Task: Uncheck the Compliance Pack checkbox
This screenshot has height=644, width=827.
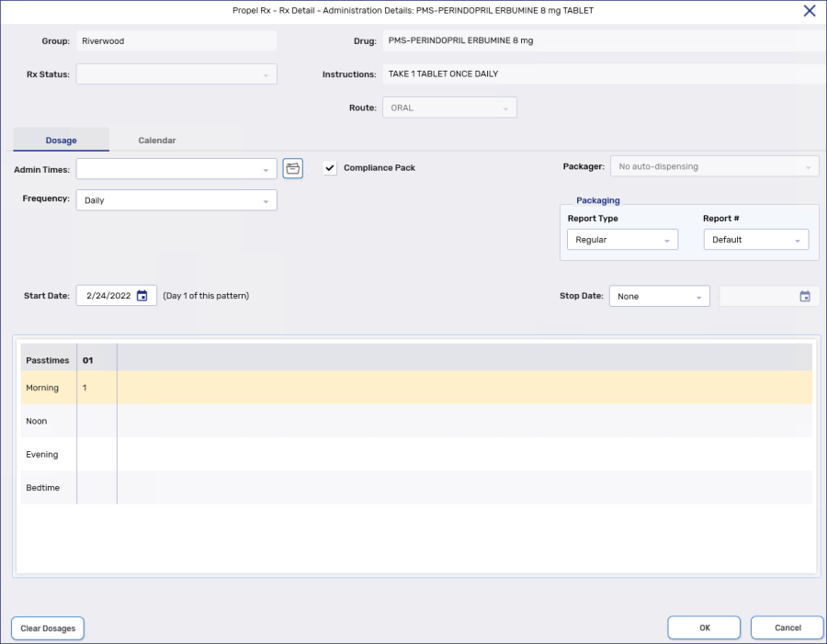Action: tap(329, 168)
